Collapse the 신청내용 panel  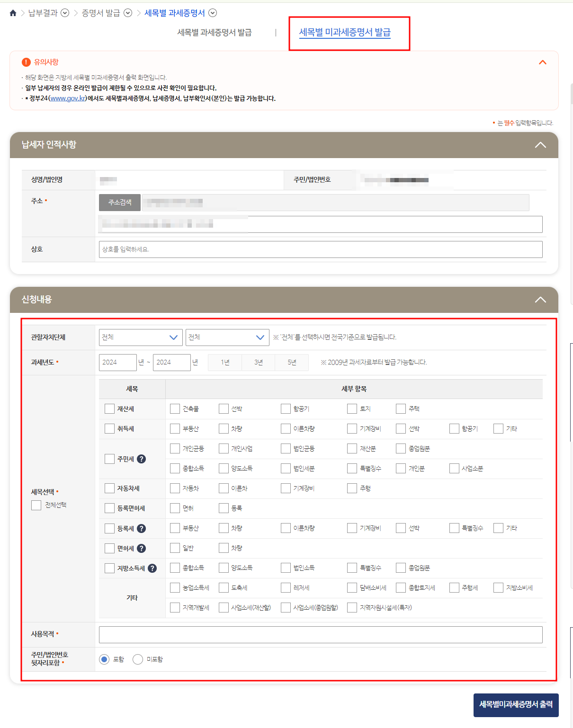click(x=540, y=300)
